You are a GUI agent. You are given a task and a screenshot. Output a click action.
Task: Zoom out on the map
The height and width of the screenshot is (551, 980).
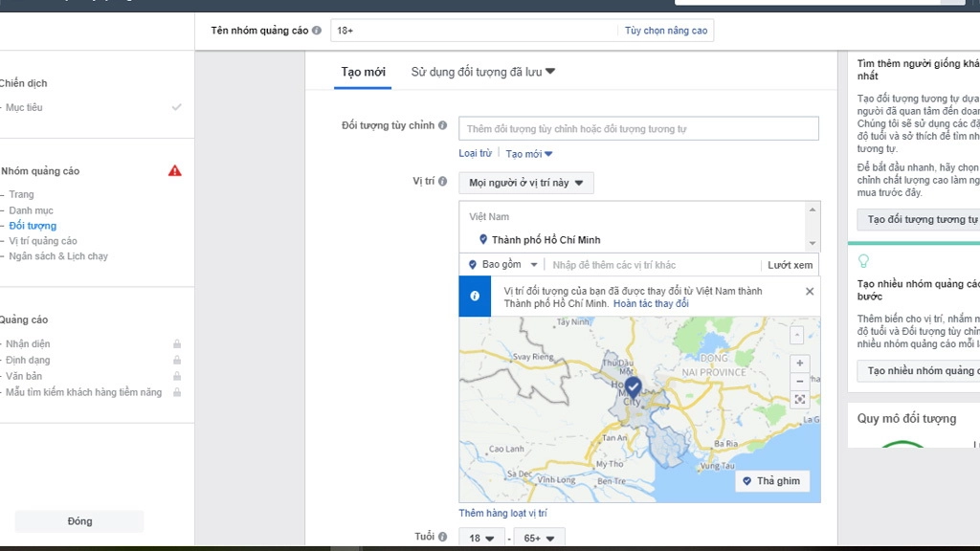[x=799, y=382]
